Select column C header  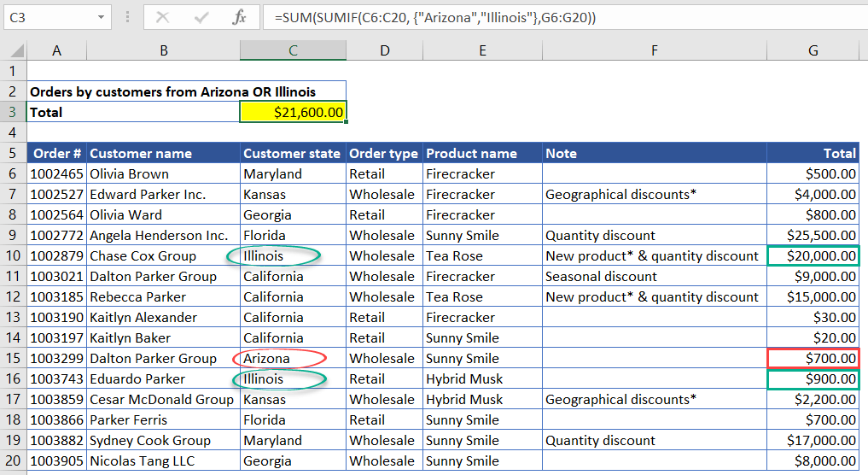click(293, 51)
